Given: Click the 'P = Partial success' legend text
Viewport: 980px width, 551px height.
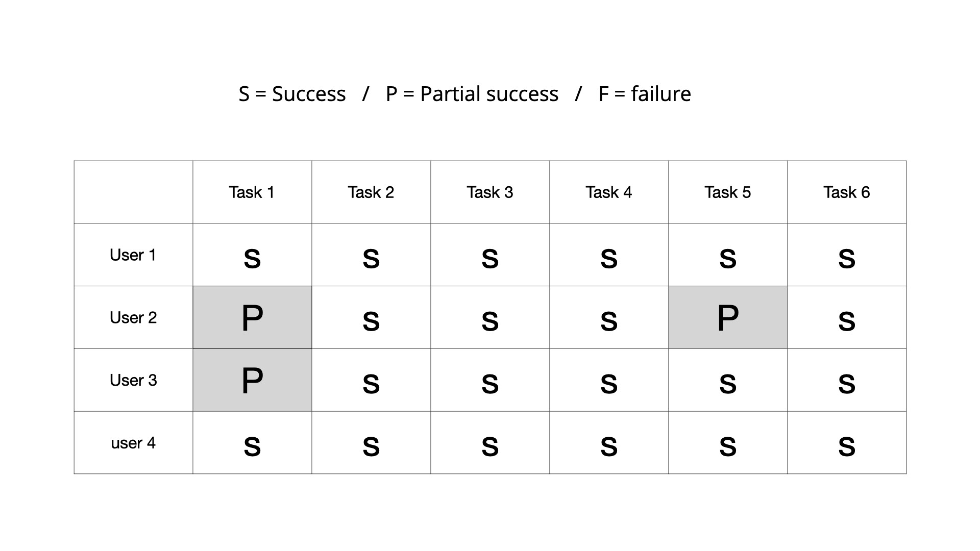Looking at the screenshot, I should (472, 94).
